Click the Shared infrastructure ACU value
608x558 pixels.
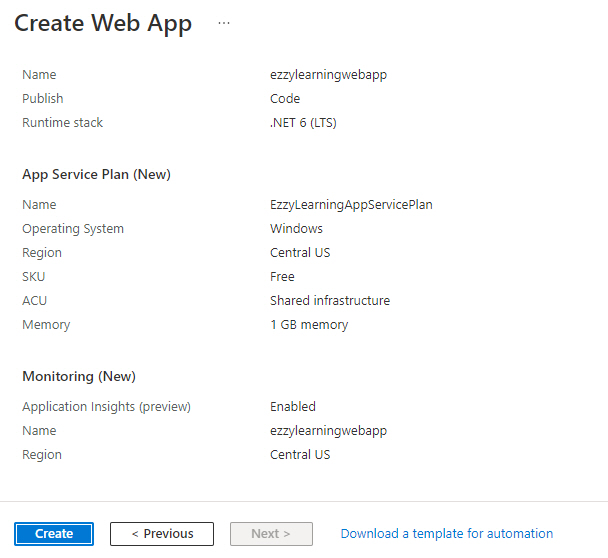coord(330,301)
